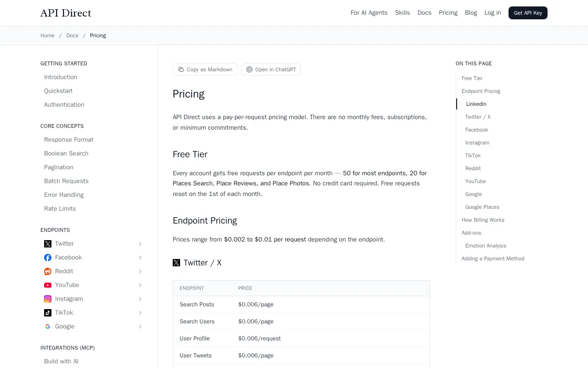The height and width of the screenshot is (368, 588).
Task: Jump to Google Places in page outline
Action: pos(482,207)
